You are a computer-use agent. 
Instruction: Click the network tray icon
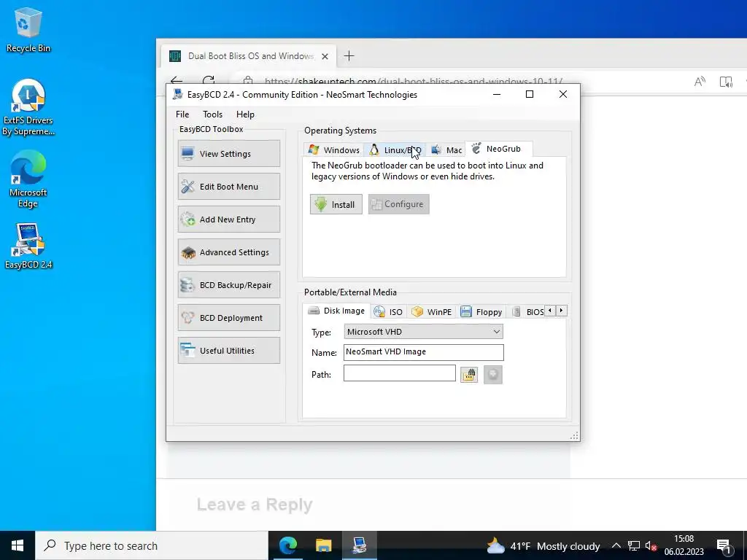634,545
